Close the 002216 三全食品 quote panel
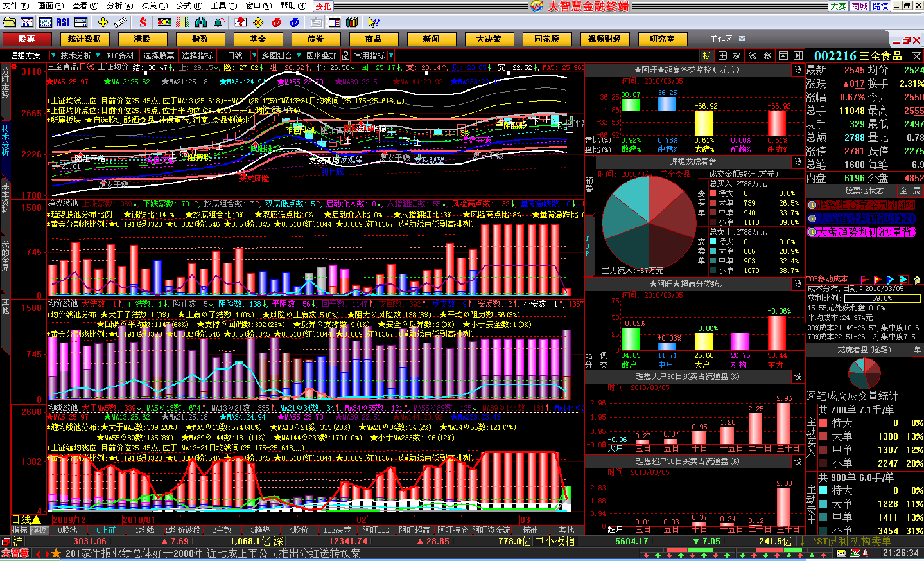924x561 pixels. coord(917,57)
